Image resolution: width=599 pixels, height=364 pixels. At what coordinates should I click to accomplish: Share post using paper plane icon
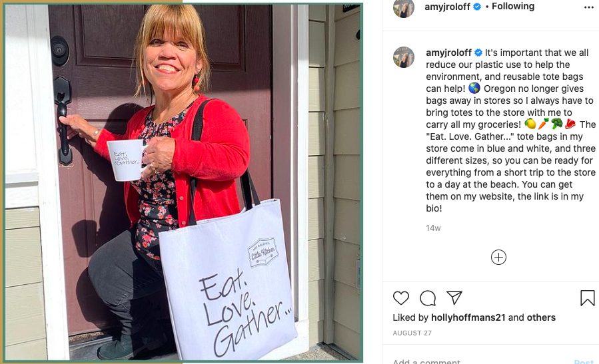tap(454, 297)
